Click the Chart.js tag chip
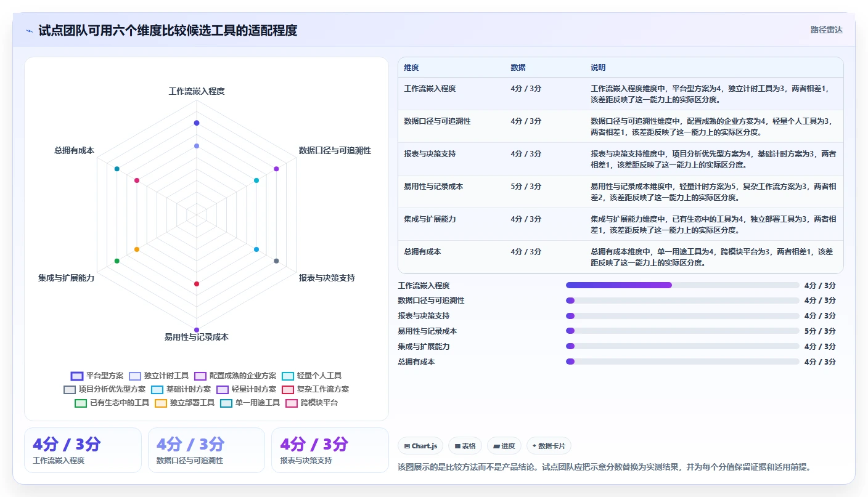 420,446
